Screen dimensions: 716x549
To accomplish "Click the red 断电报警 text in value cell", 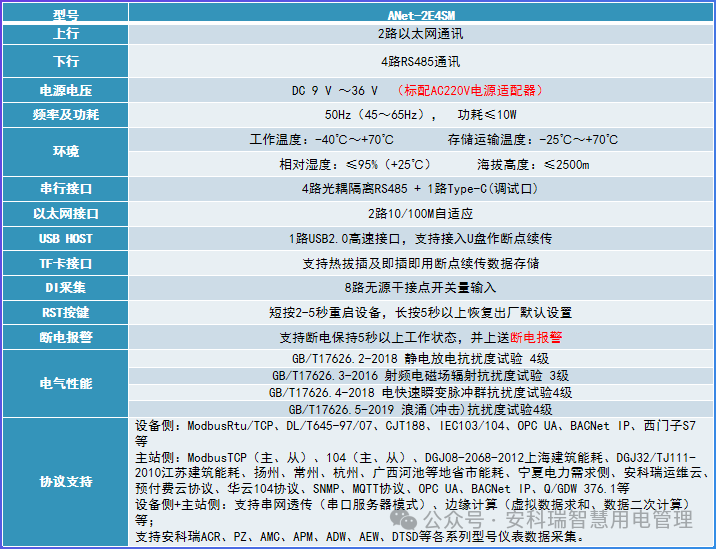I will click(x=536, y=337).
